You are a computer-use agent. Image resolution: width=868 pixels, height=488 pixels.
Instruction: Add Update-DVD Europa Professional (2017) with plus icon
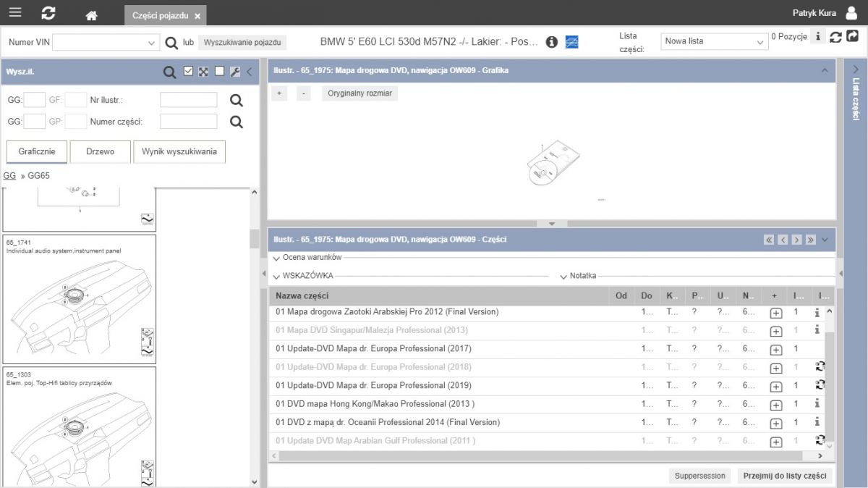(x=775, y=350)
